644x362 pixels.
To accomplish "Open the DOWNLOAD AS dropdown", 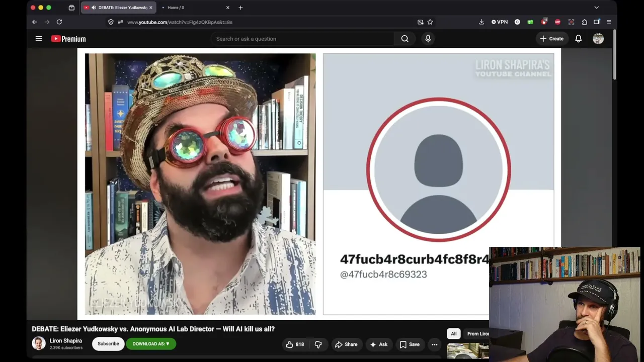I will coord(151,344).
